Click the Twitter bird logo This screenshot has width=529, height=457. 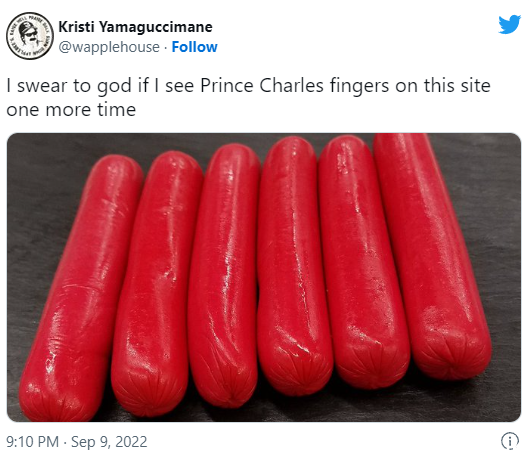pos(509,24)
